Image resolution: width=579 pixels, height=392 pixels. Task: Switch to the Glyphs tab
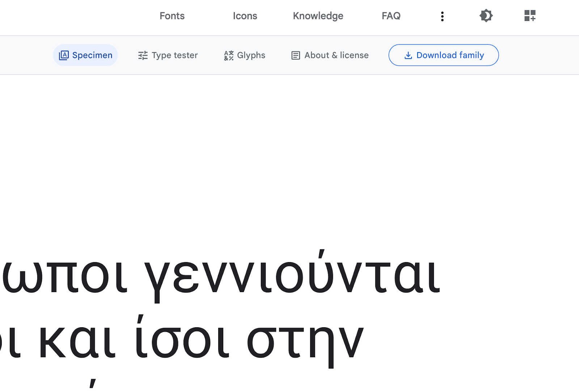tap(245, 55)
